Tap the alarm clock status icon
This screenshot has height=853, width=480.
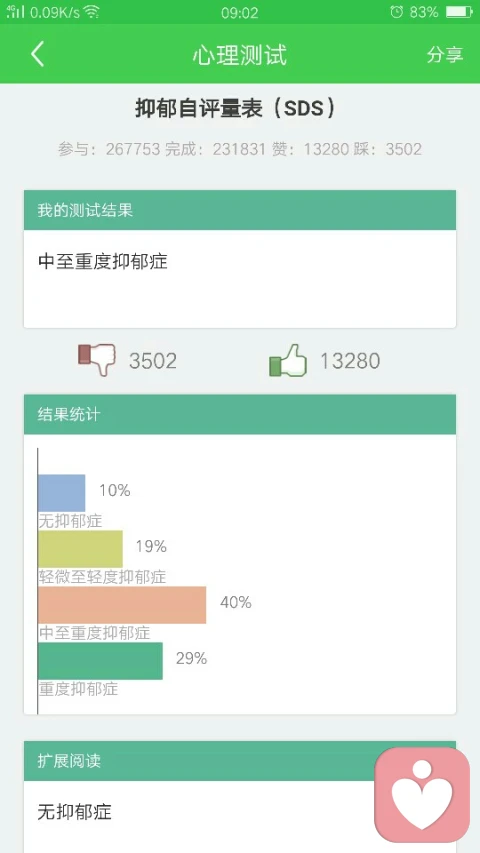397,11
